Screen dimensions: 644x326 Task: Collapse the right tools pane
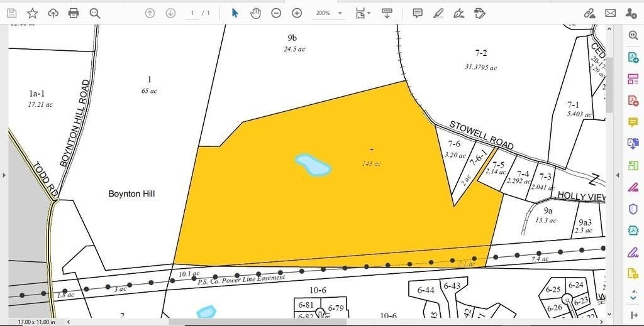tap(618, 175)
